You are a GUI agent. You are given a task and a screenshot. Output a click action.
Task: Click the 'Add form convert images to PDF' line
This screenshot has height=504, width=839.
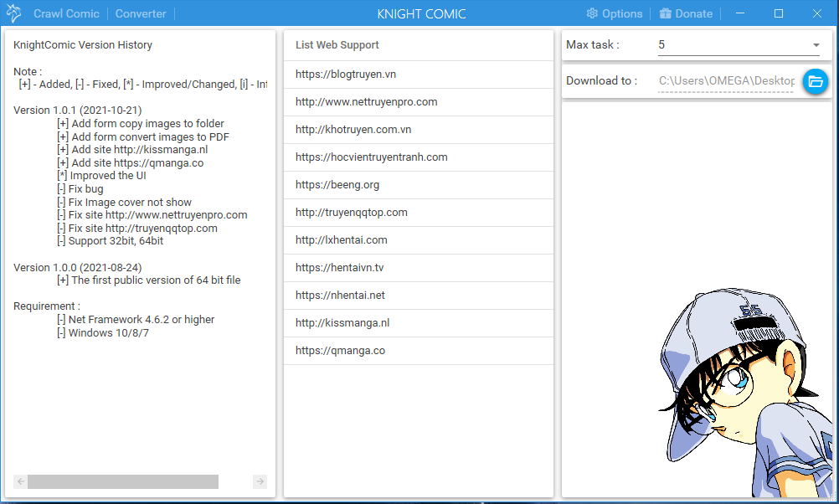click(x=143, y=137)
